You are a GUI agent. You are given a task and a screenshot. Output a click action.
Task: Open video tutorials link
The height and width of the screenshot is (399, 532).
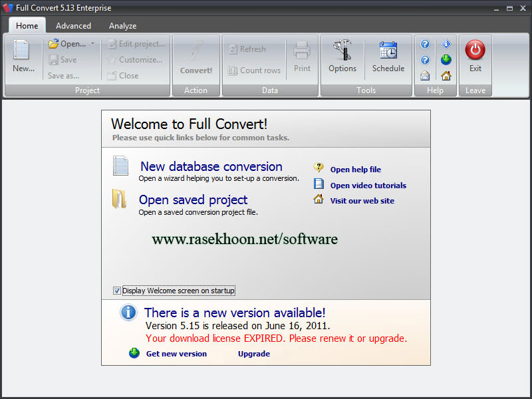(368, 185)
